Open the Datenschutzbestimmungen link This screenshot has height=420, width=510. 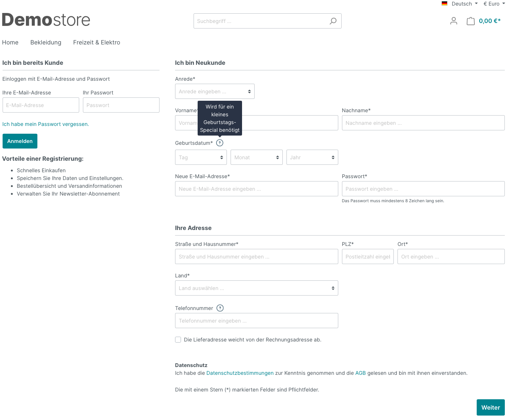[240, 373]
